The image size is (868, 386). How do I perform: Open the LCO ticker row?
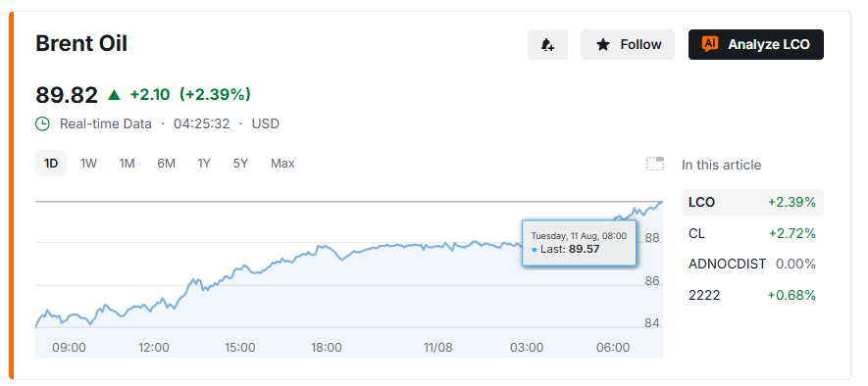pyautogui.click(x=752, y=203)
